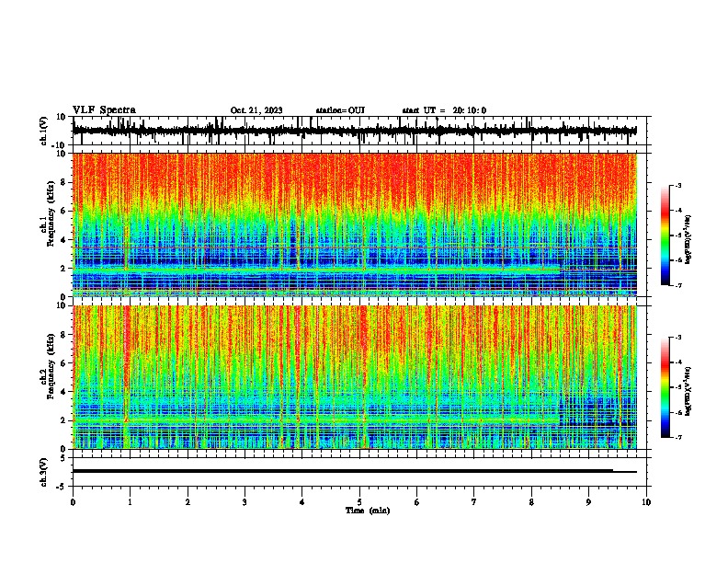Click time axis tick label 9

[x=588, y=502]
